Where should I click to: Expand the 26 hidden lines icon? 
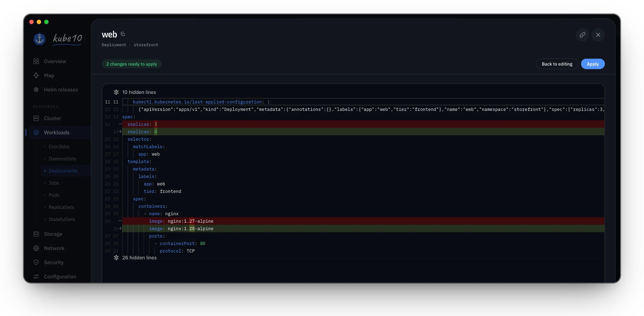(x=116, y=258)
